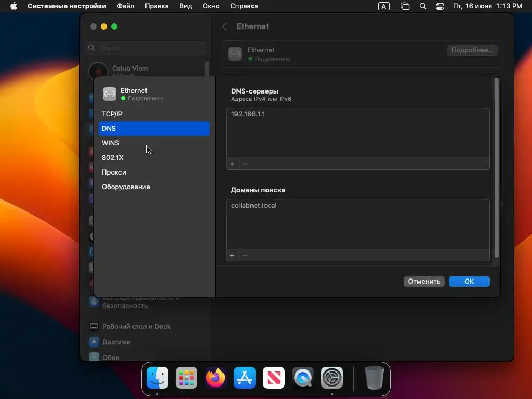This screenshot has width=532, height=399.
Task: Click the dialog vertical scrollbar
Action: click(497, 168)
